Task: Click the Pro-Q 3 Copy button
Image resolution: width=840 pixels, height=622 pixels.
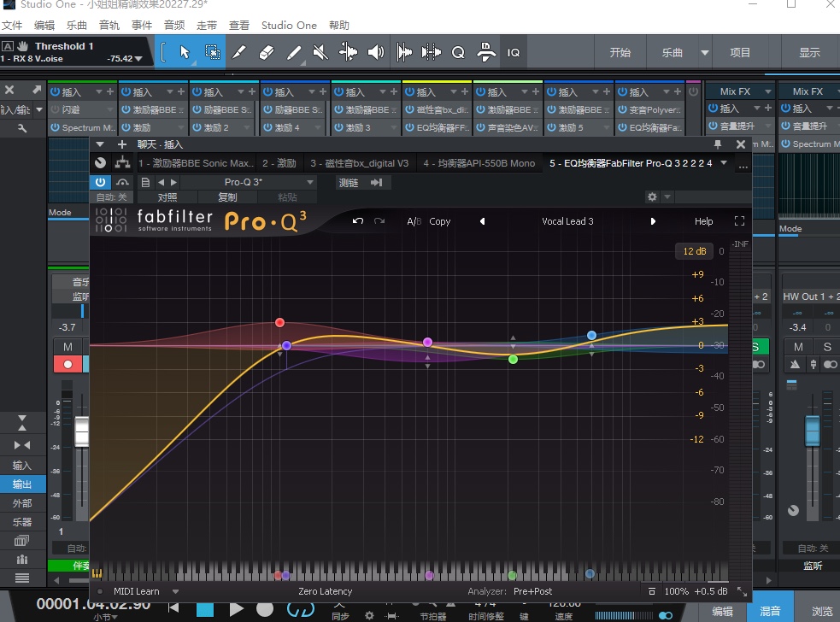Action: [440, 221]
